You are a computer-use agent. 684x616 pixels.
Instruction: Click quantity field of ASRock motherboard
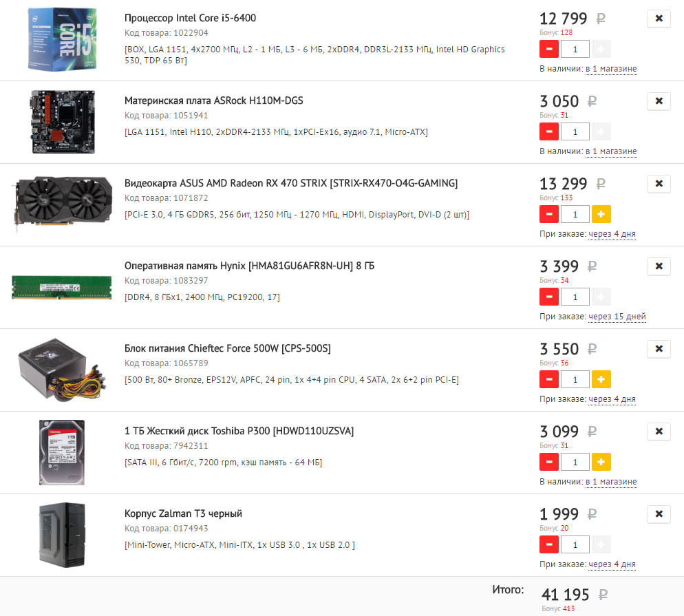pos(575,131)
